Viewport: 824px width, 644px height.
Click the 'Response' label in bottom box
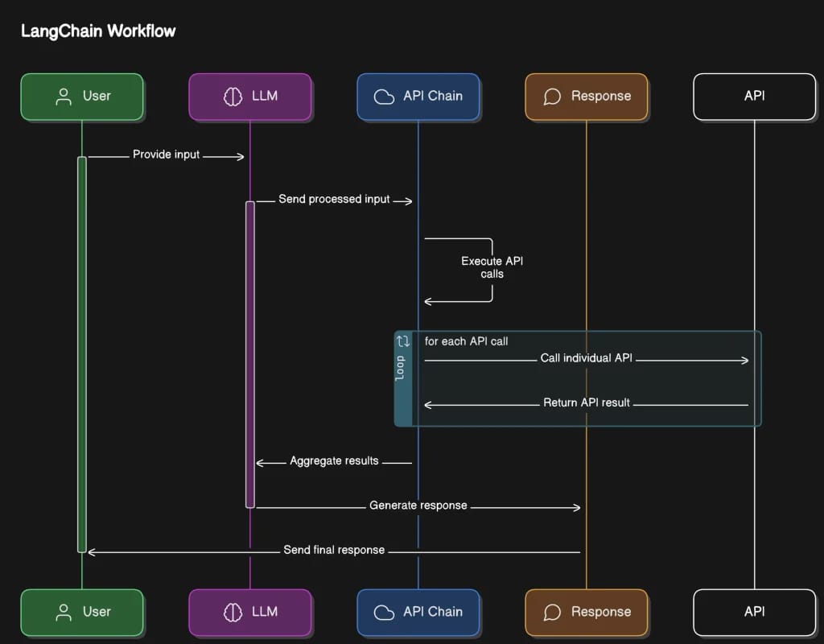tap(601, 612)
